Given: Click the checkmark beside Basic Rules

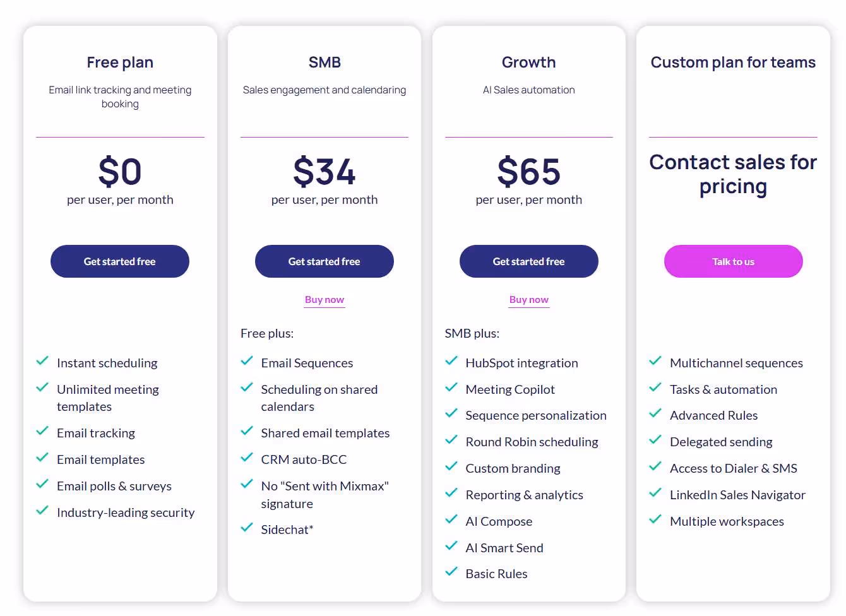Looking at the screenshot, I should pos(451,572).
